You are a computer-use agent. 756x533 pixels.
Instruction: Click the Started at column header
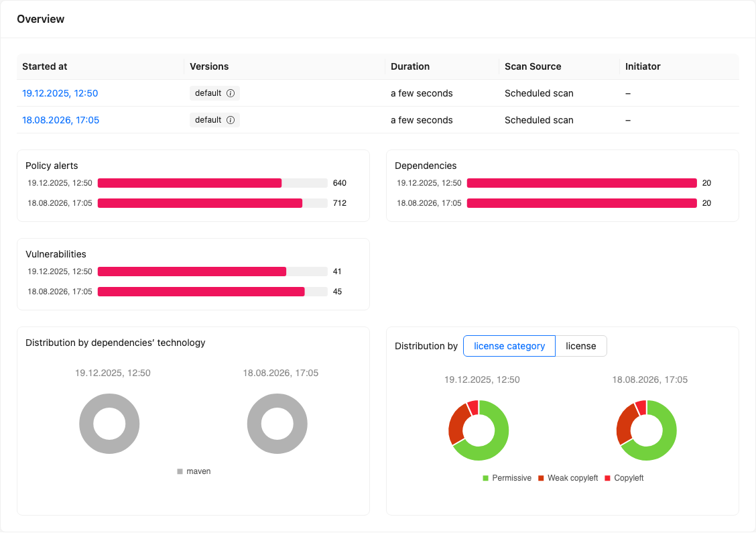pyautogui.click(x=101, y=66)
